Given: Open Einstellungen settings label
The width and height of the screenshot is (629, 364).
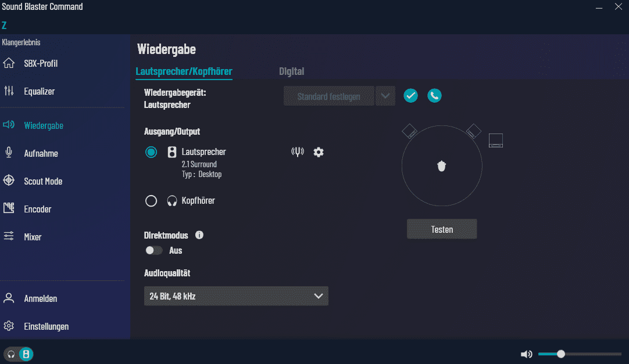Looking at the screenshot, I should tap(46, 326).
